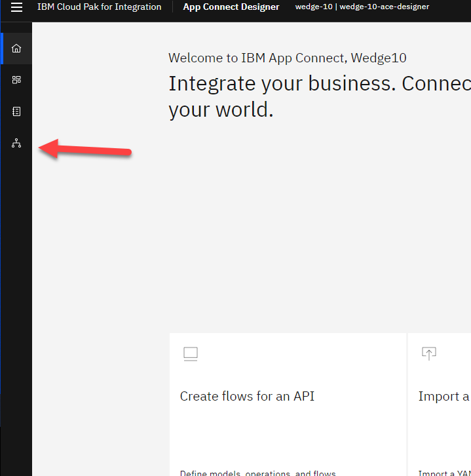Click the "Welcome to IBM App Connect, Wedge10" text
The width and height of the screenshot is (471, 476).
click(x=287, y=58)
